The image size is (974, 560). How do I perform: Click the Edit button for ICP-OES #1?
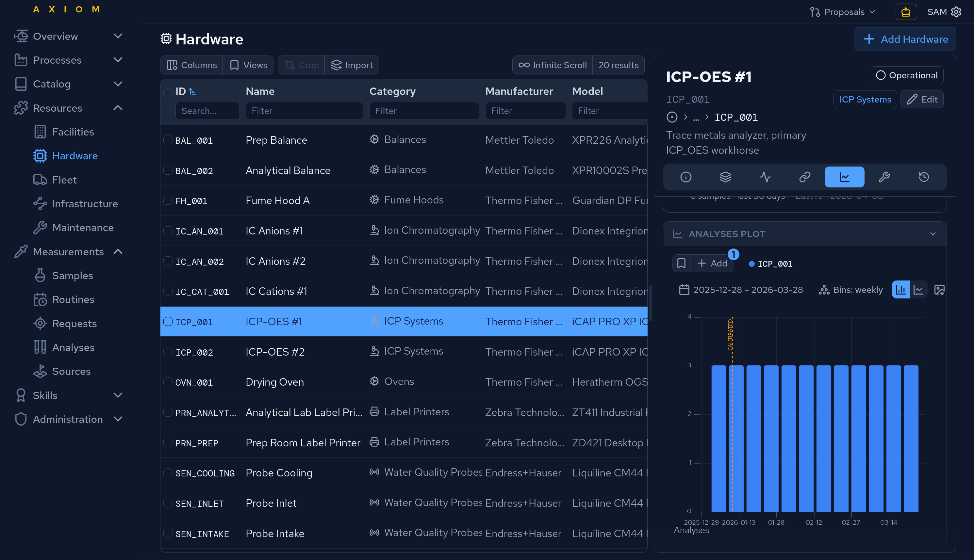click(922, 100)
